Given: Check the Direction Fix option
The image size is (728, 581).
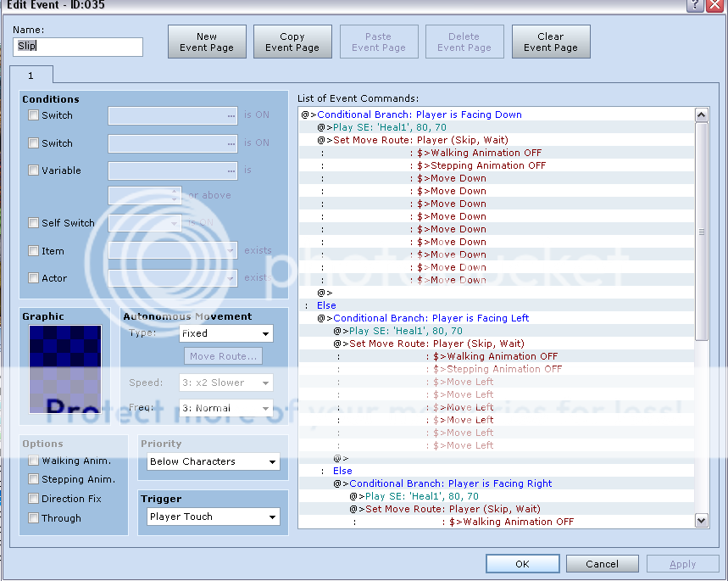Looking at the screenshot, I should click(x=34, y=499).
